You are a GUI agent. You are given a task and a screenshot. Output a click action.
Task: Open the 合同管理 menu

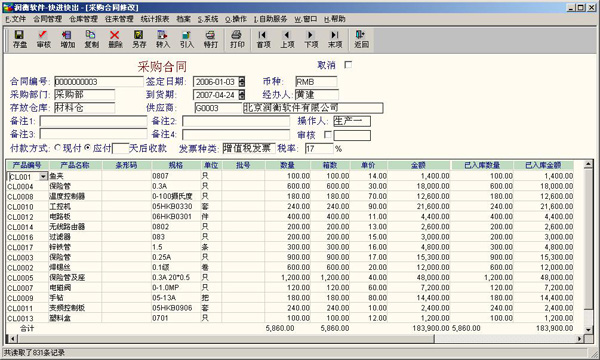click(x=47, y=19)
